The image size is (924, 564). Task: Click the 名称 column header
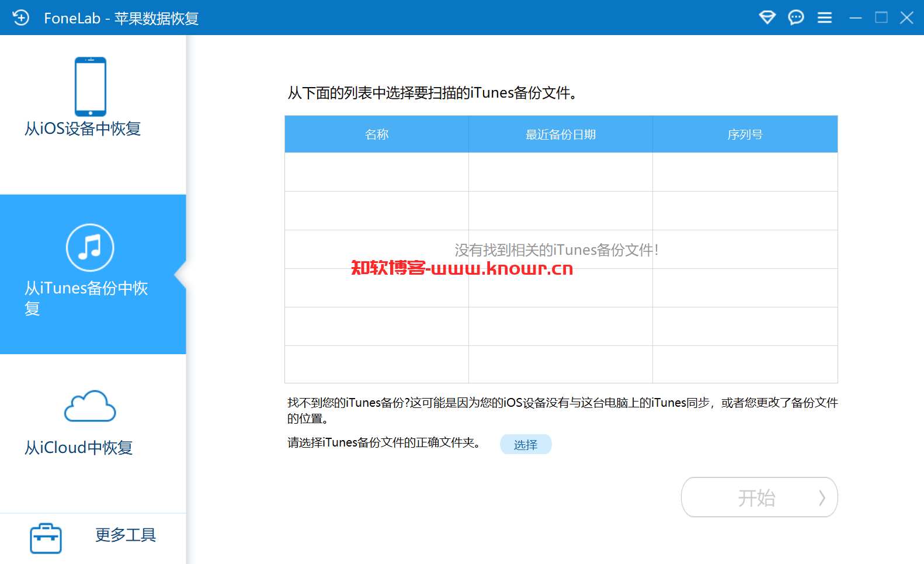[x=377, y=134]
